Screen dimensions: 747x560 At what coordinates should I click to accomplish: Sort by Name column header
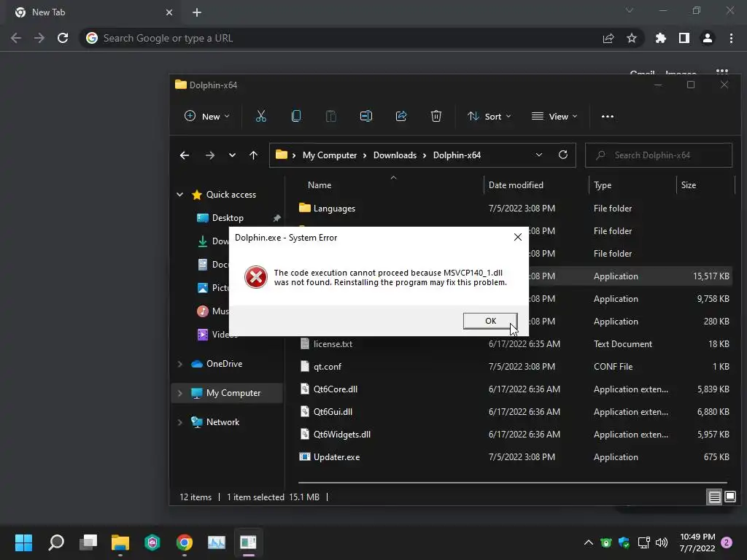point(320,185)
